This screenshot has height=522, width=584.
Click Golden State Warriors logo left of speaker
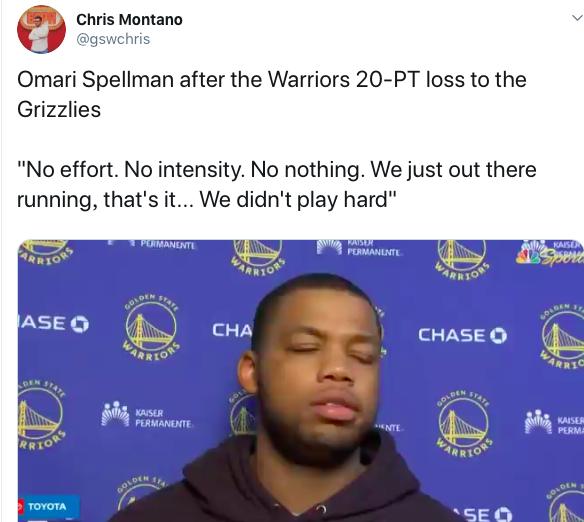151,328
